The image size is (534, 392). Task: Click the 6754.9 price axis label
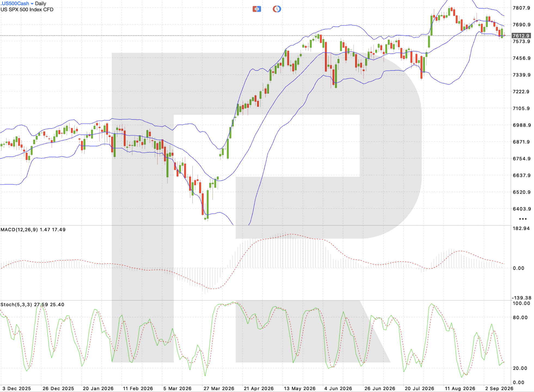(521, 159)
